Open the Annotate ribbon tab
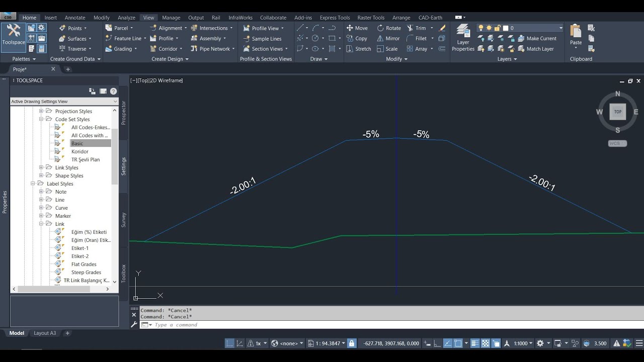Viewport: 644px width, 362px height. coord(75,18)
